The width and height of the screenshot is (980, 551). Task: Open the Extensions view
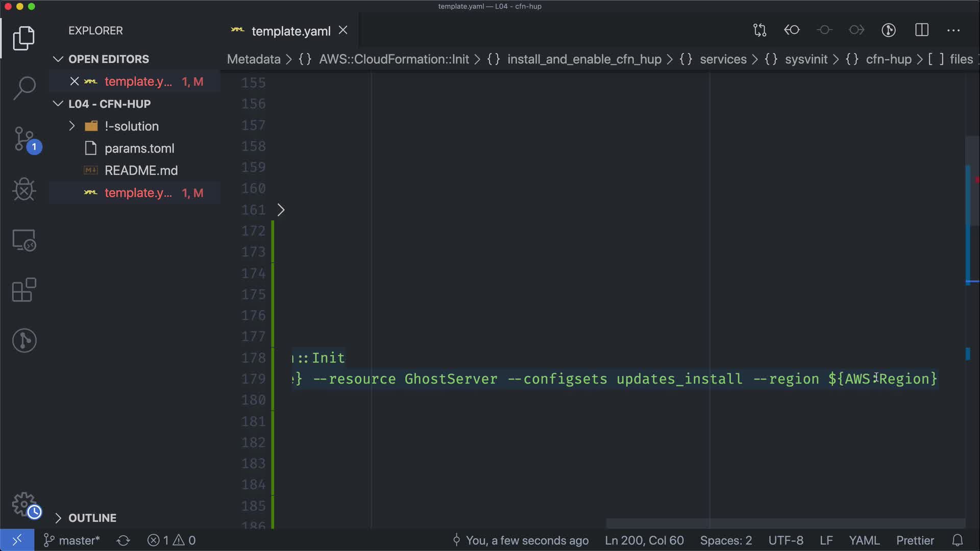point(24,290)
